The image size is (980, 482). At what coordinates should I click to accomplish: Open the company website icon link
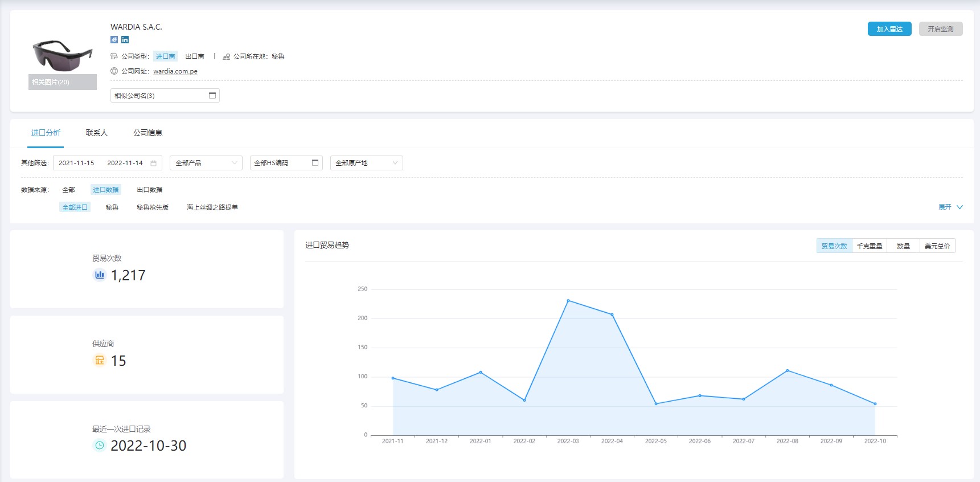[114, 40]
